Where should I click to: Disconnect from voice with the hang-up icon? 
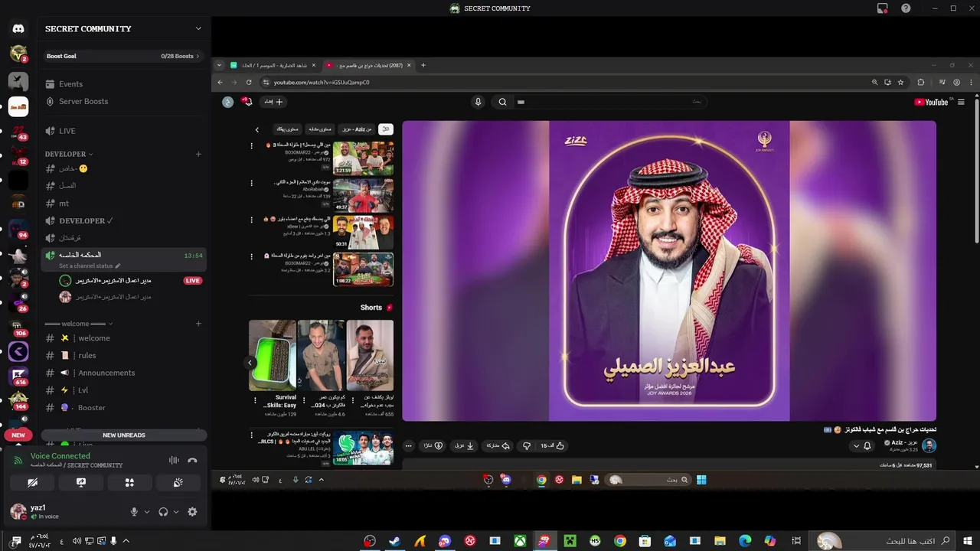click(x=192, y=460)
